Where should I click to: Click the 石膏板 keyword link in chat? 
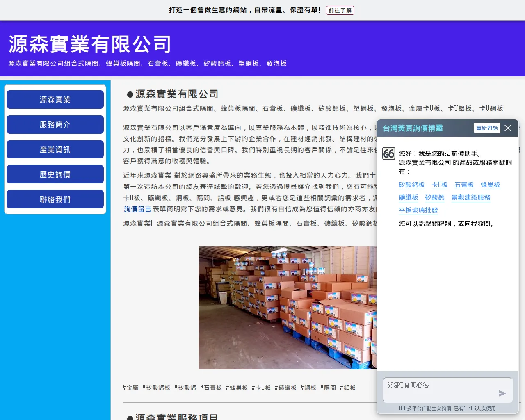click(x=464, y=185)
